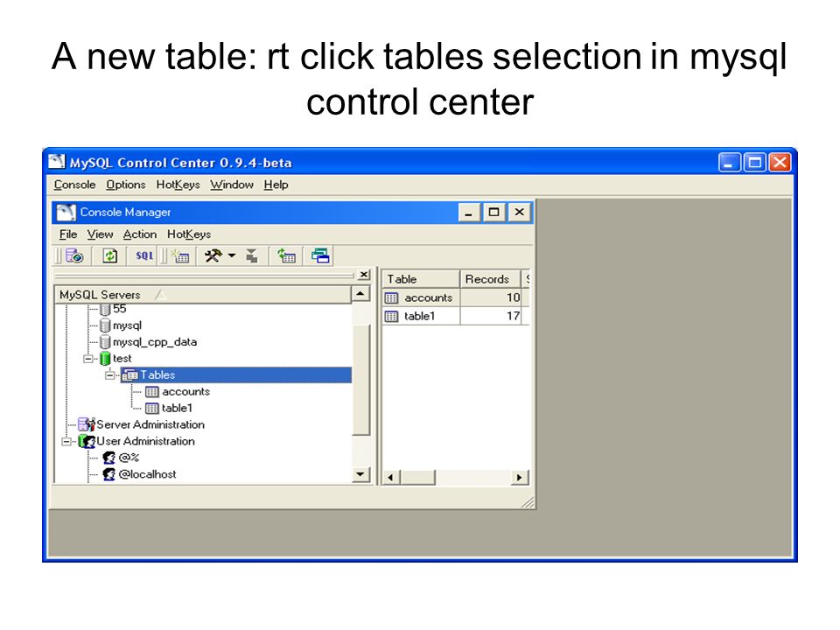Click the MySQL Control Center title icon
The width and height of the screenshot is (840, 630).
coord(56,162)
